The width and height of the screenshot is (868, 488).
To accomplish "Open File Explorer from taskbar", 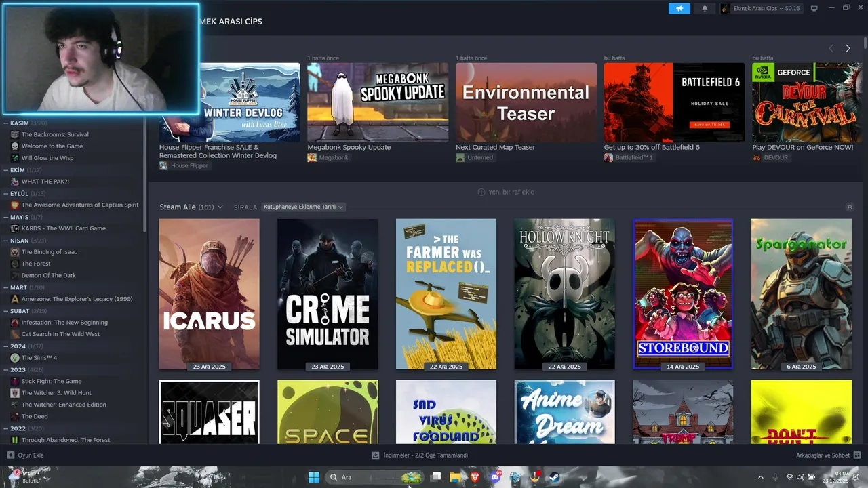I will 455,477.
